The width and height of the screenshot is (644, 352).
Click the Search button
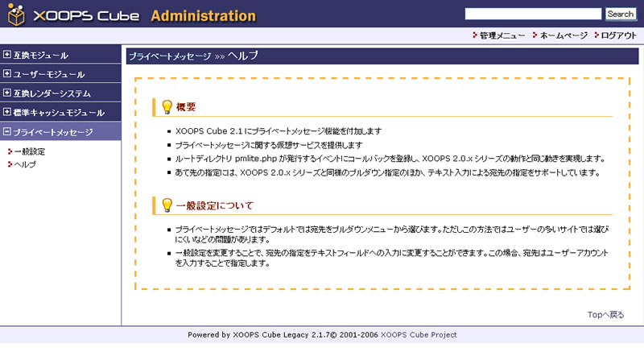620,14
